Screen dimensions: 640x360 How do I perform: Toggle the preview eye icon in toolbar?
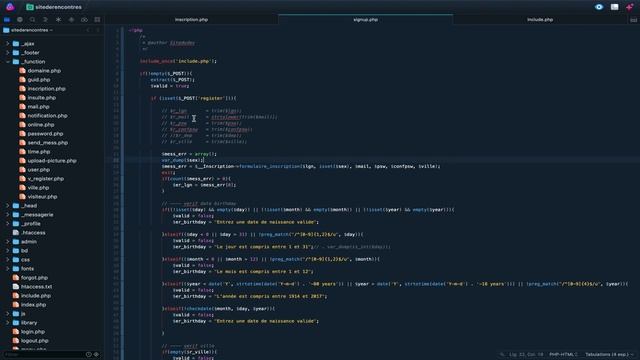pyautogui.click(x=599, y=7)
